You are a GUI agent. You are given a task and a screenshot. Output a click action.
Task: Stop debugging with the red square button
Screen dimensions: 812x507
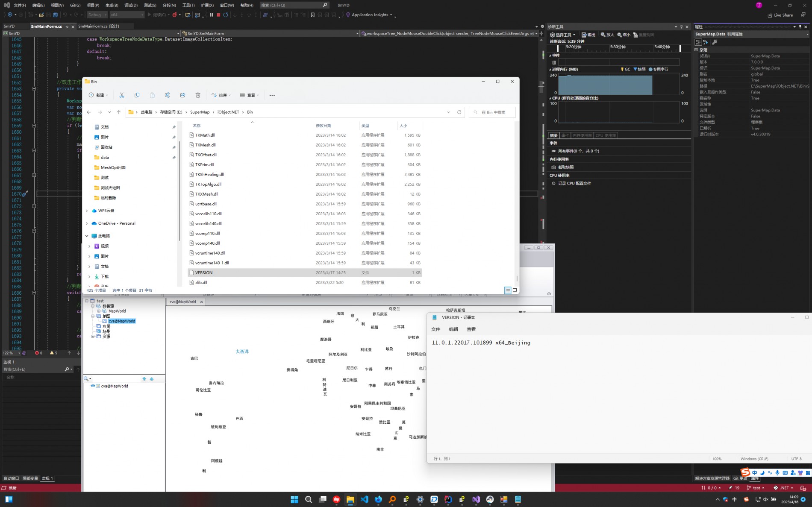218,15
